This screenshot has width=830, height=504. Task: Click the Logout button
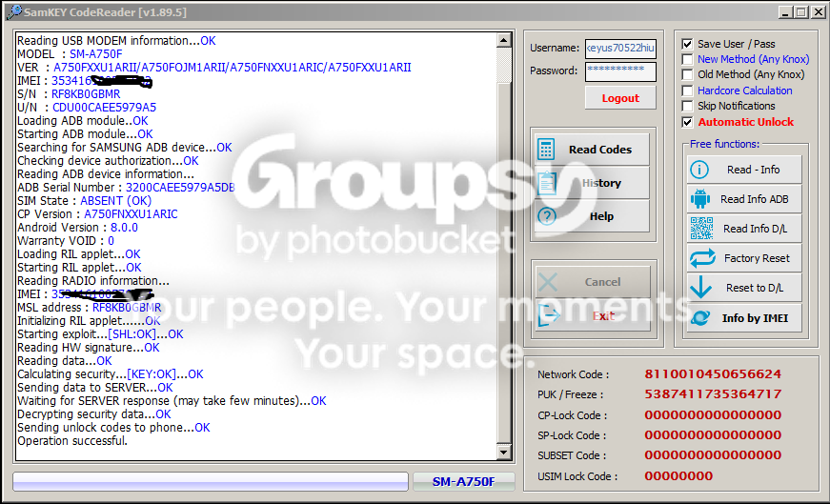pyautogui.click(x=620, y=98)
